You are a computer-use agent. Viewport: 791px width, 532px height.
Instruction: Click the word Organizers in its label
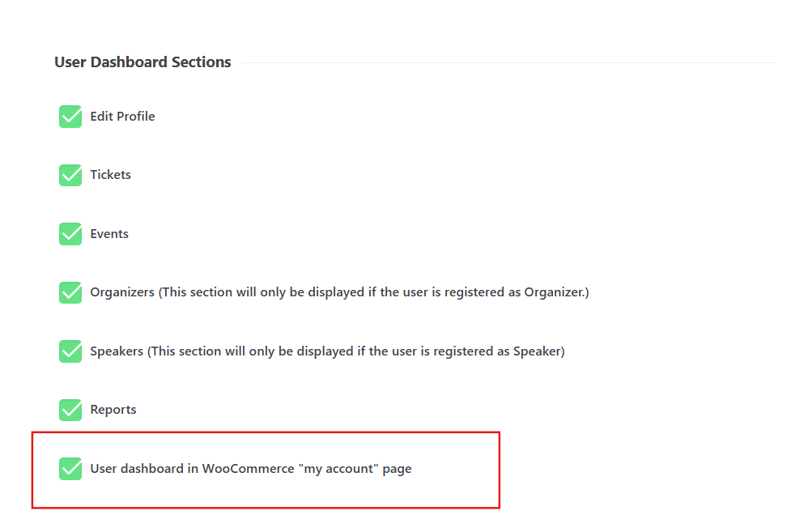(122, 292)
